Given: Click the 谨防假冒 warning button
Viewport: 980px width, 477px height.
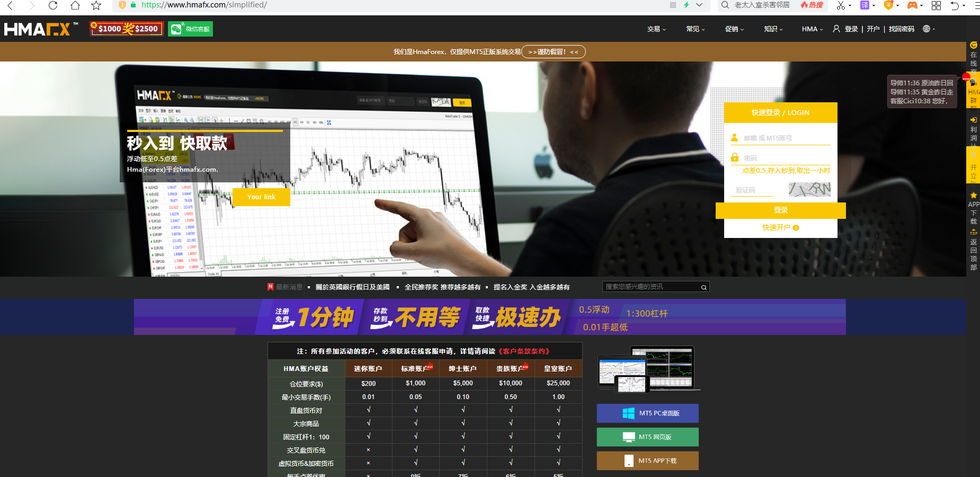Looking at the screenshot, I should click(x=554, y=52).
